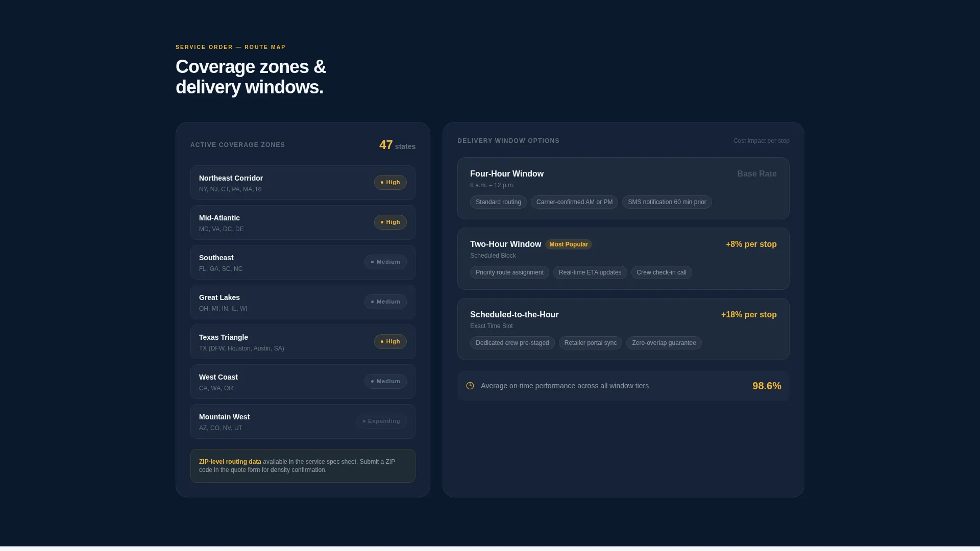Click the Dedicated crew pre-staged tag
980x551 pixels.
[x=512, y=343]
